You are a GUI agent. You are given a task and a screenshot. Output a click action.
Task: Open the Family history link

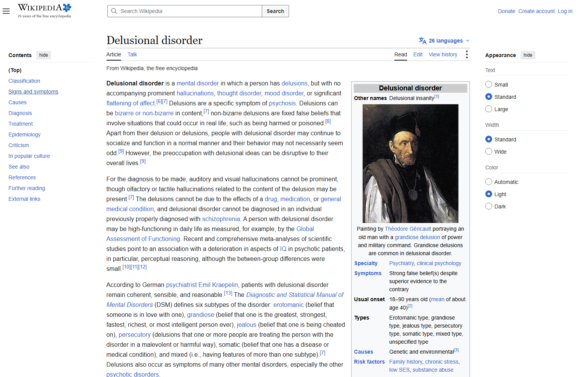406,362
